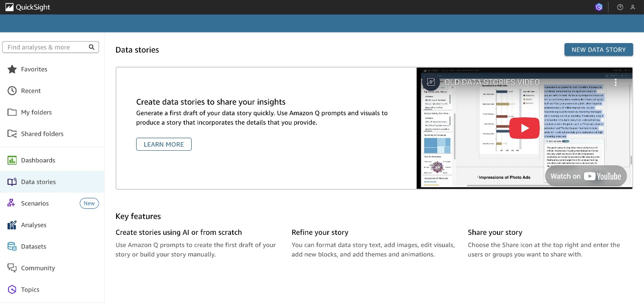Click the Scenarios purple icon
The width and height of the screenshot is (644, 307).
[12, 203]
